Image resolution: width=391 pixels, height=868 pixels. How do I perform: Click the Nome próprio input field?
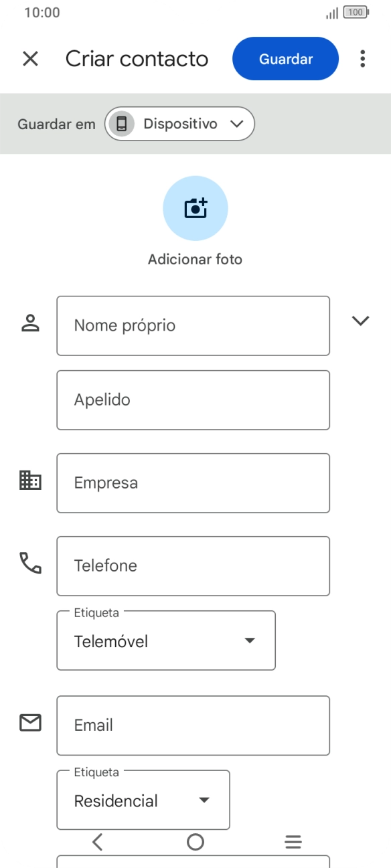tap(193, 325)
